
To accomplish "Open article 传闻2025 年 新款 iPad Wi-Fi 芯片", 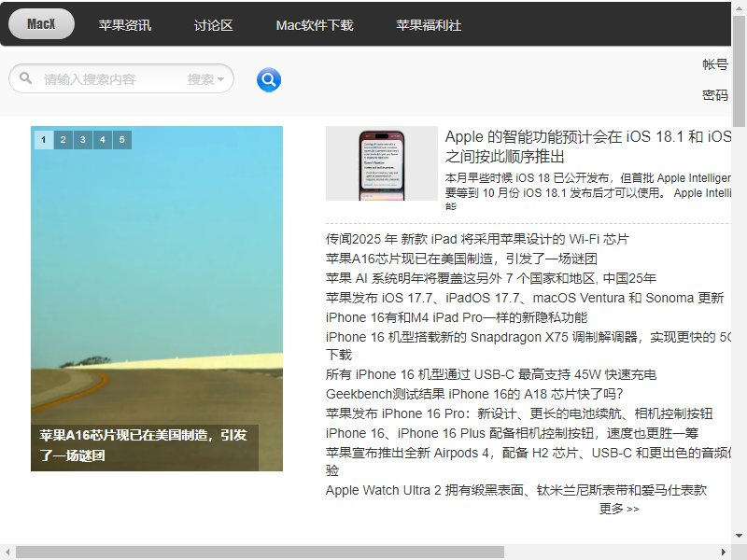I will pyautogui.click(x=477, y=239).
